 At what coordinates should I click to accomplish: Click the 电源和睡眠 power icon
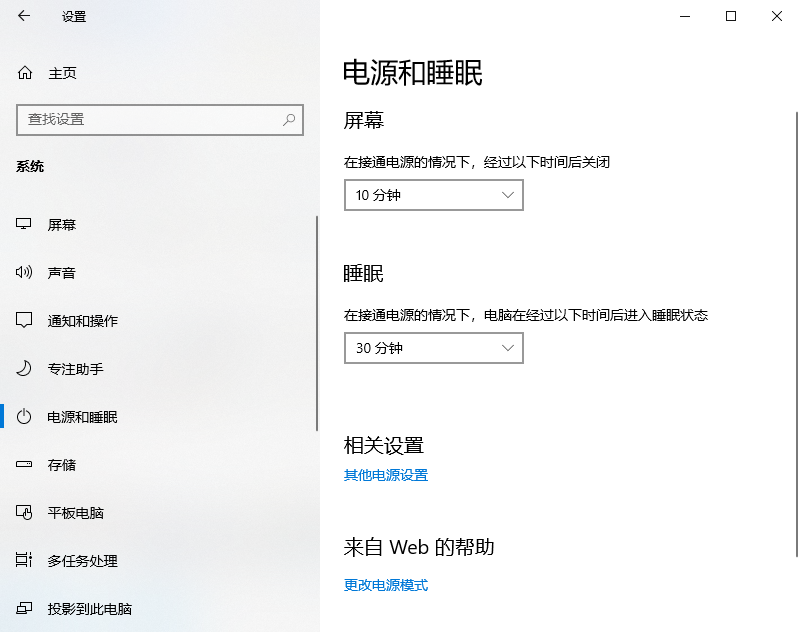[x=23, y=417]
